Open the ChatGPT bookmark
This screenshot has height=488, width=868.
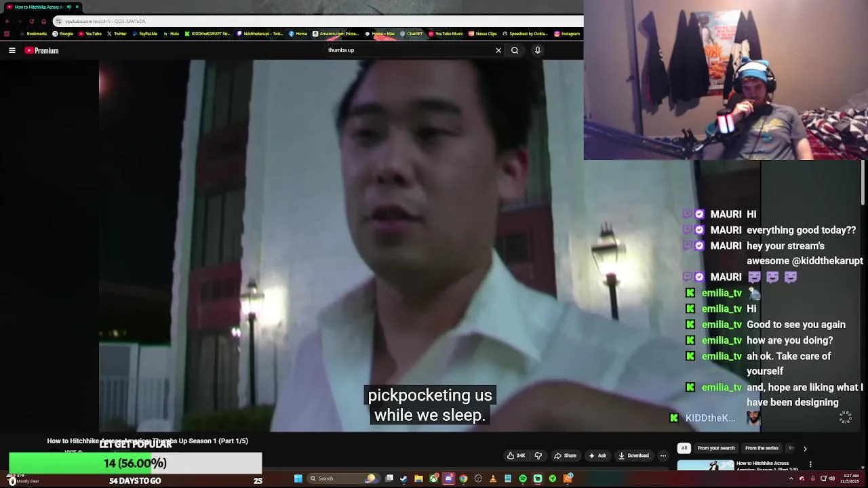412,34
